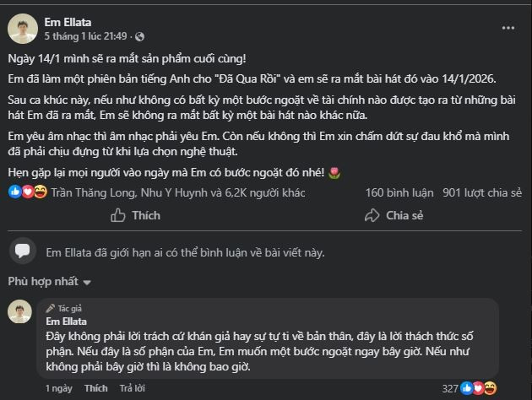Screen dimensions: 532x400
Task: Like the comment via Thích link
Action: (95, 388)
